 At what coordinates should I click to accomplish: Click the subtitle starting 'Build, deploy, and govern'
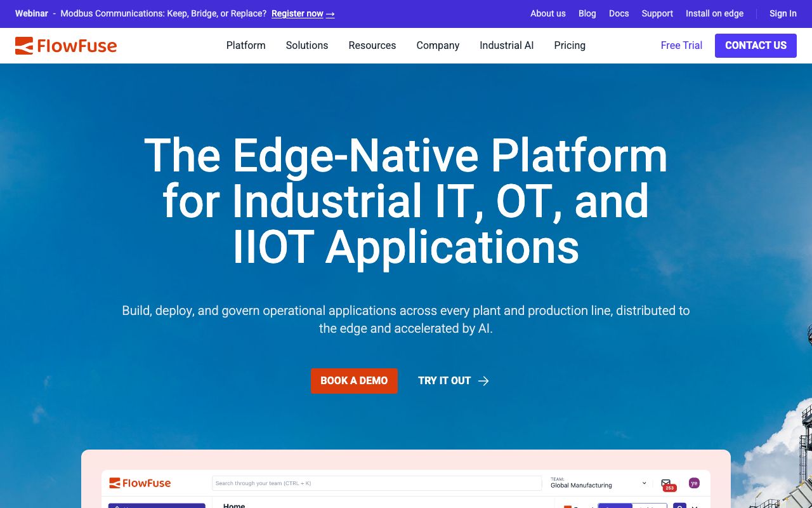406,319
